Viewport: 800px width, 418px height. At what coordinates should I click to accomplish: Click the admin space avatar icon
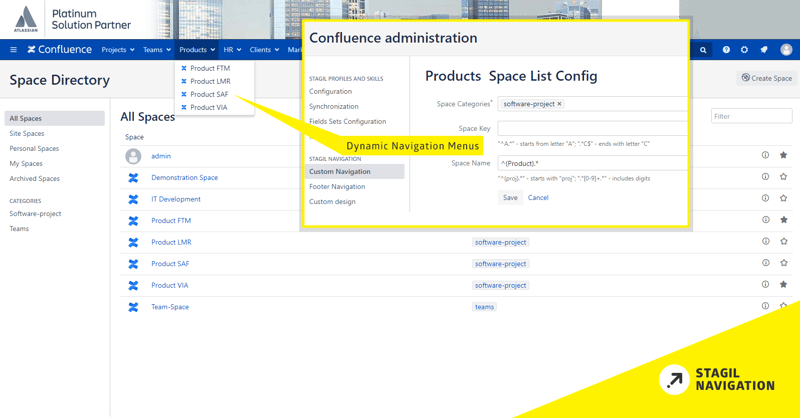133,156
